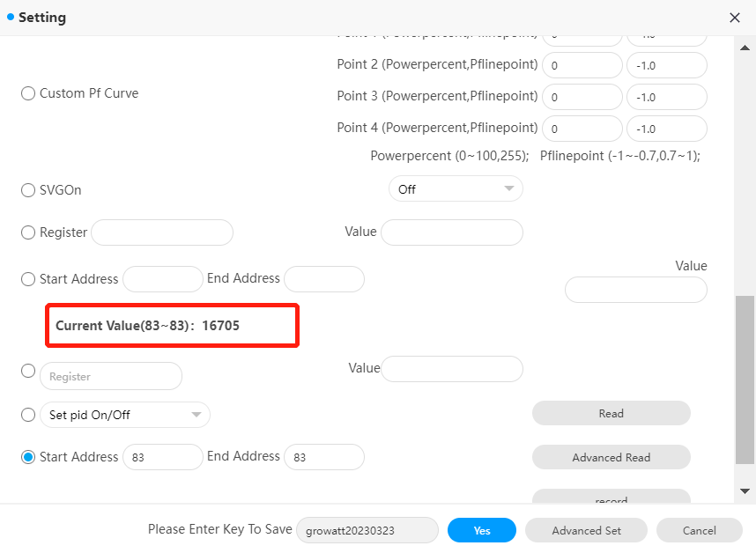Select the Custom Pf Curve radio button
This screenshot has height=553, width=756.
[x=28, y=93]
